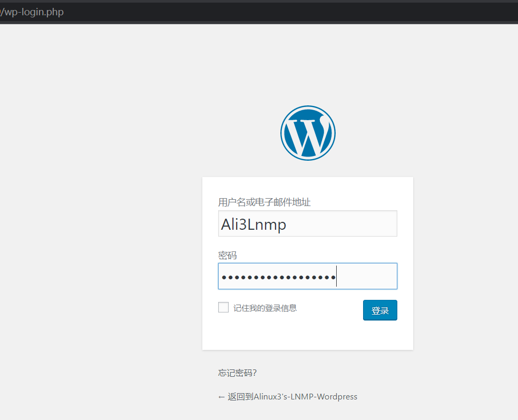Click the WordPress logo
This screenshot has width=518, height=420.
click(308, 133)
